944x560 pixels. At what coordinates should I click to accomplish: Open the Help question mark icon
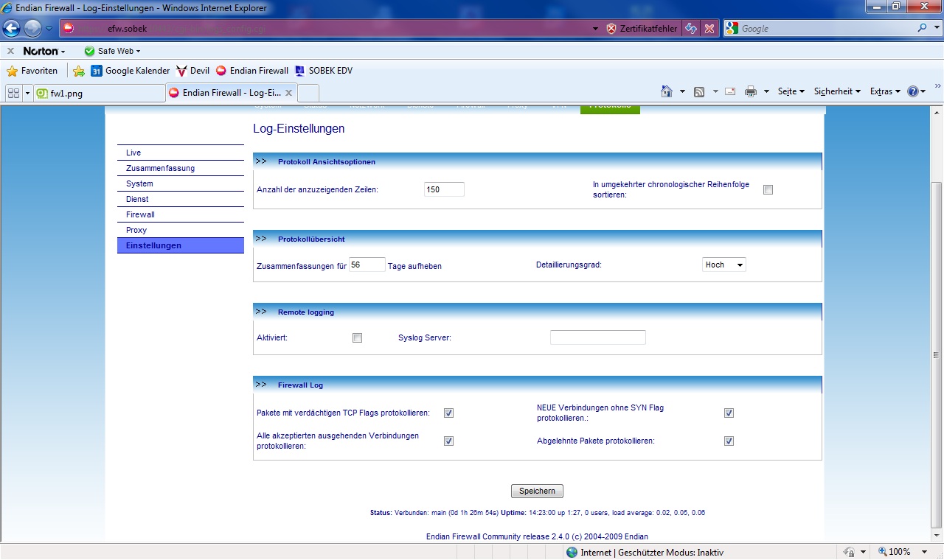point(913,91)
